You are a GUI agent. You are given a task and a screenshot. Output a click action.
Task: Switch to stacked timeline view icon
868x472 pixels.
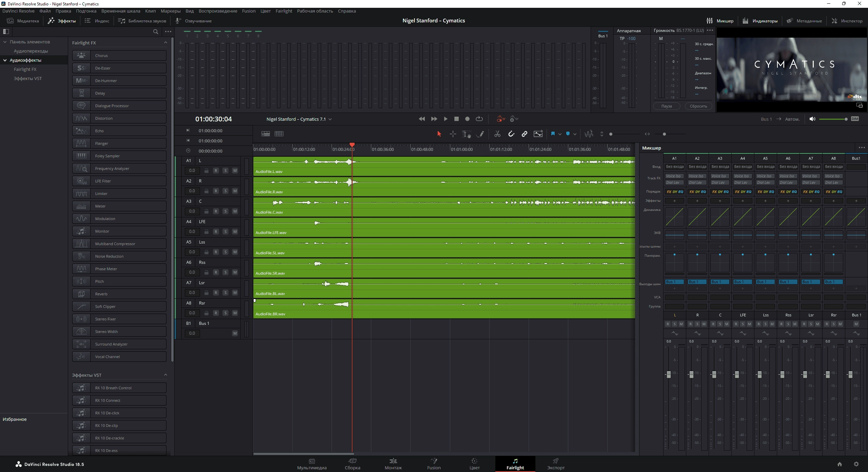click(x=265, y=134)
